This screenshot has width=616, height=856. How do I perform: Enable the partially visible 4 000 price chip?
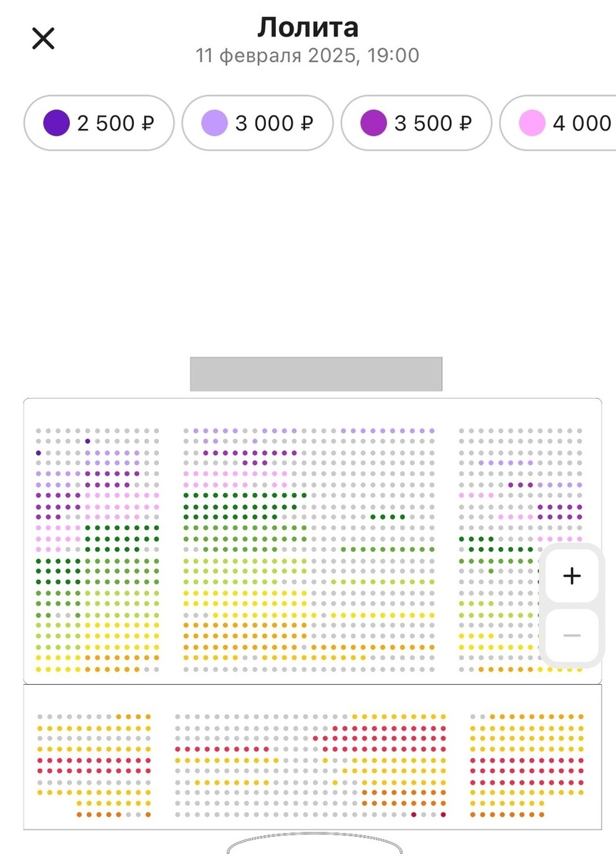[558, 123]
